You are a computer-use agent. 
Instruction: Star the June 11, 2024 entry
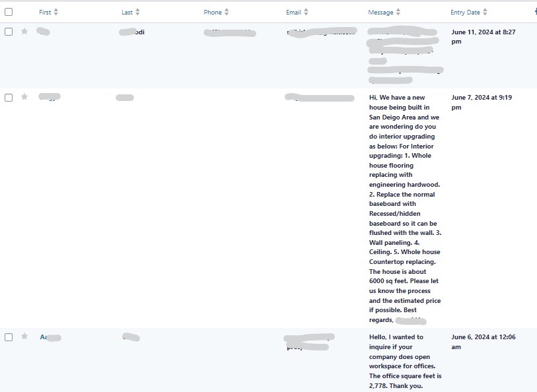(24, 32)
